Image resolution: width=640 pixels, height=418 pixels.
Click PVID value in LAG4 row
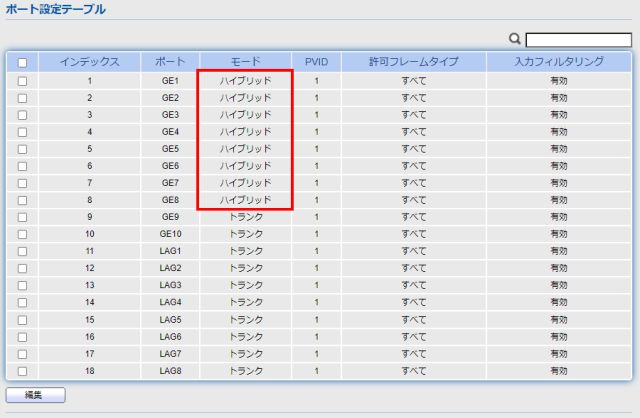pos(316,302)
